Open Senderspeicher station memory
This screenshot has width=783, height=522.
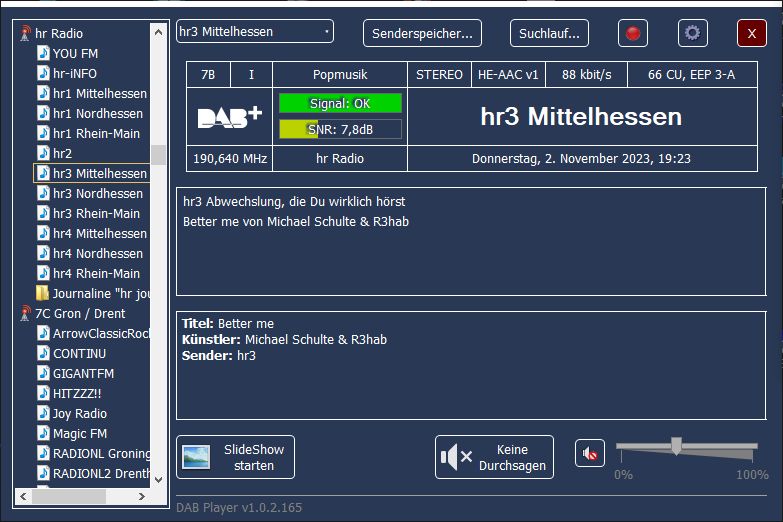tap(422, 33)
